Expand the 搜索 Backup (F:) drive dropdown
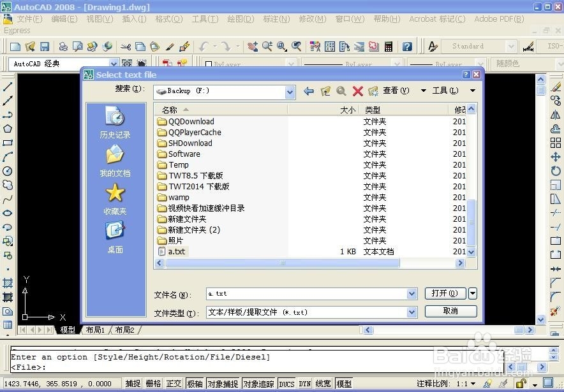Screen dimensions: 564x392 pos(290,92)
